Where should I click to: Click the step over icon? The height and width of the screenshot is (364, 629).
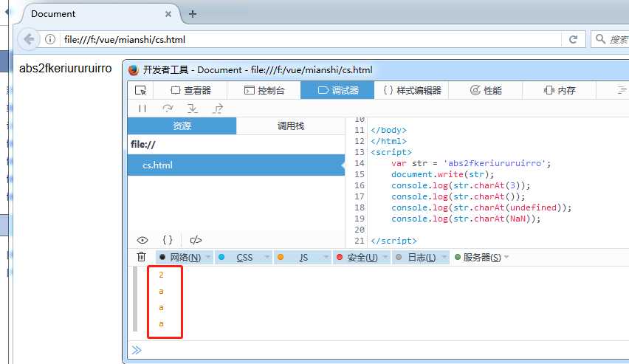(168, 109)
